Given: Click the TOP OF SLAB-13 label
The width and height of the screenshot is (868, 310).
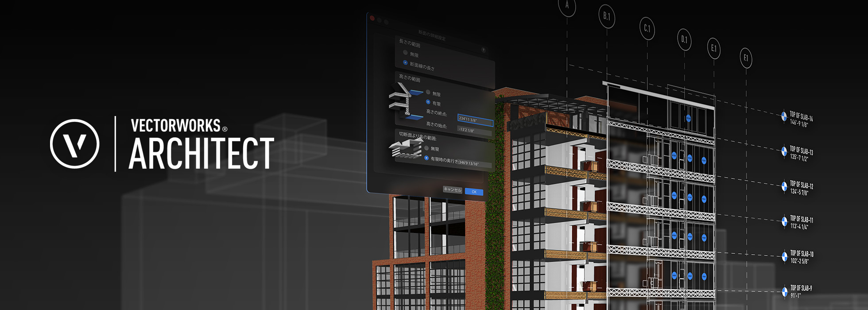Looking at the screenshot, I should pyautogui.click(x=802, y=151).
